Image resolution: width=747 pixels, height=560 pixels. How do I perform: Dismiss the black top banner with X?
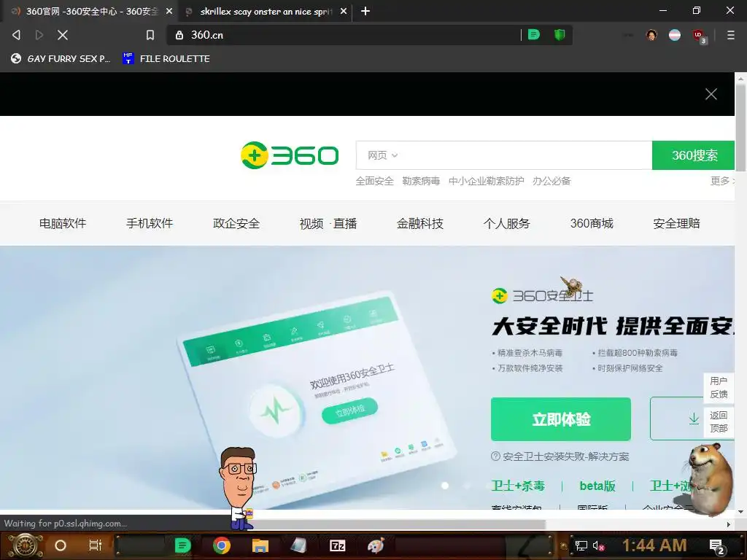(711, 94)
